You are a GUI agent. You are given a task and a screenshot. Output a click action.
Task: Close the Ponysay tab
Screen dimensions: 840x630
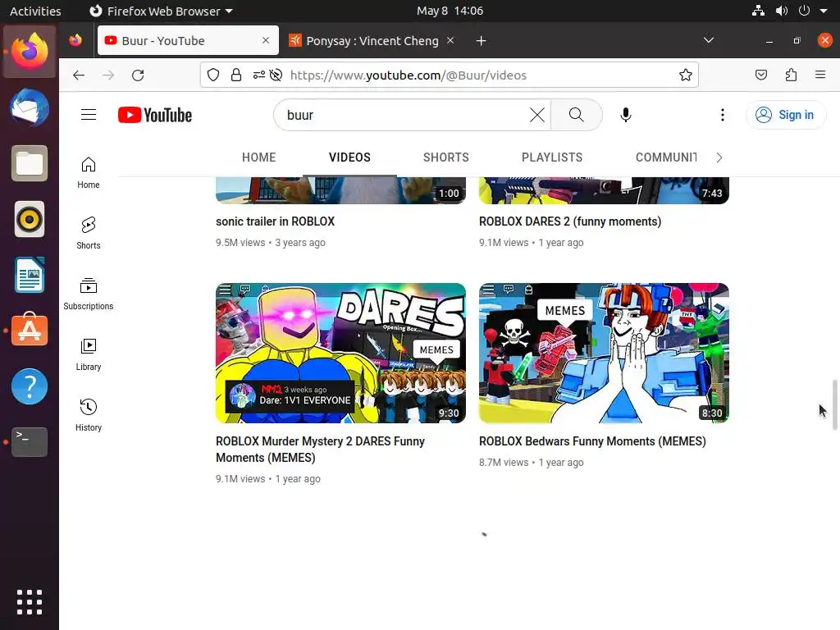click(x=450, y=40)
